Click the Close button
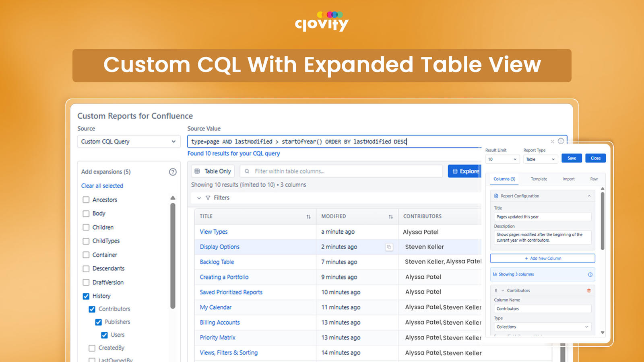The width and height of the screenshot is (644, 362). (596, 158)
